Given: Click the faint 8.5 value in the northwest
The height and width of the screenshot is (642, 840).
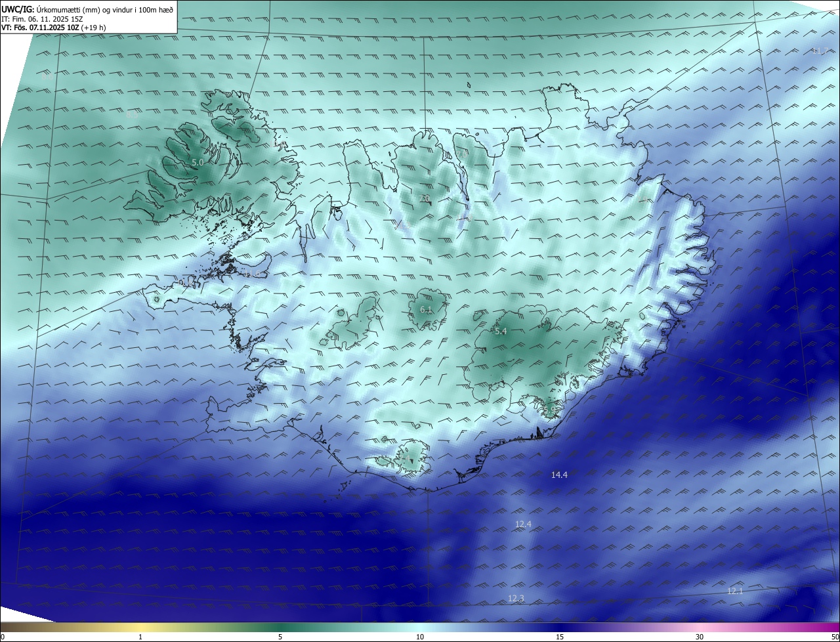Looking at the screenshot, I should coord(133,114).
